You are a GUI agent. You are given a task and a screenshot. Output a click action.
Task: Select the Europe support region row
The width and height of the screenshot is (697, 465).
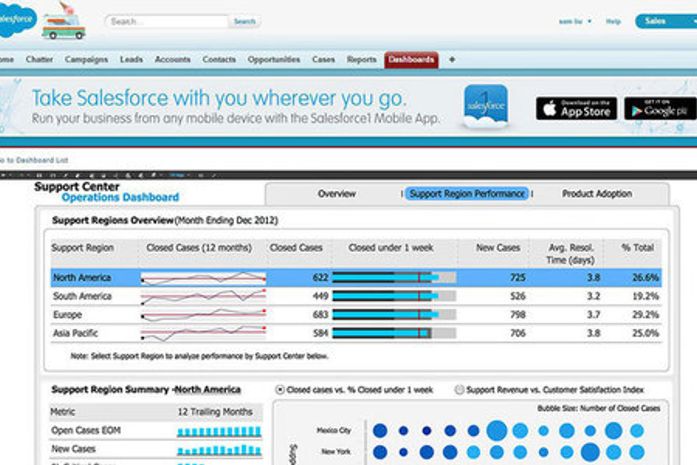point(356,314)
